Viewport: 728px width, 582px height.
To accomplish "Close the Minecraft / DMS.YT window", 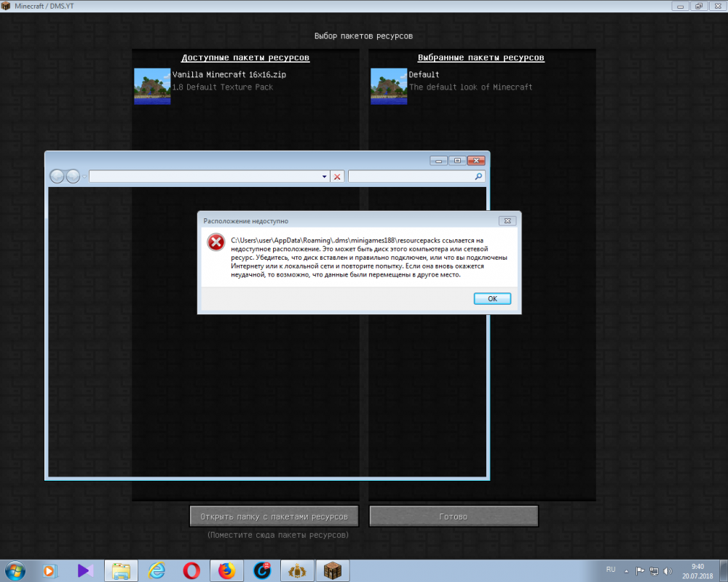I will tap(718, 6).
